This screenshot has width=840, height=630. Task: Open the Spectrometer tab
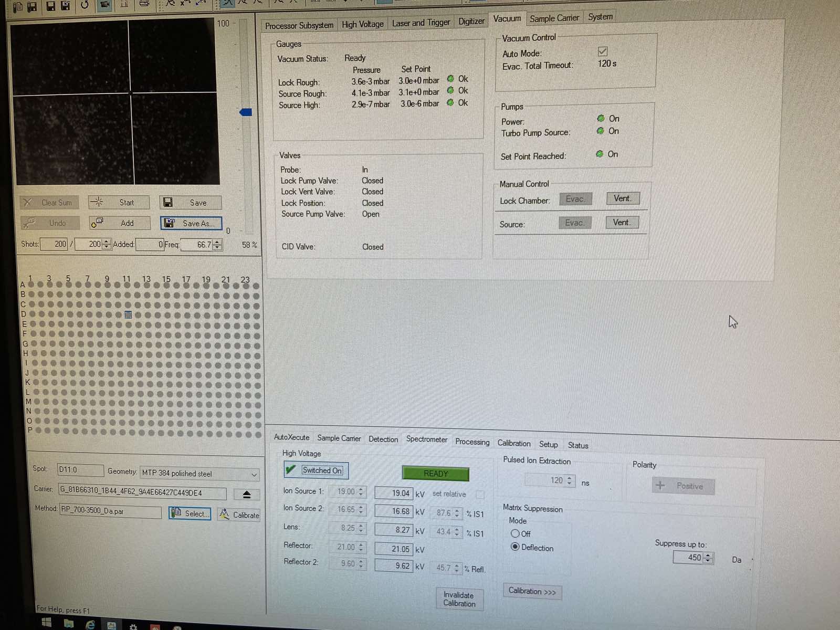(426, 439)
